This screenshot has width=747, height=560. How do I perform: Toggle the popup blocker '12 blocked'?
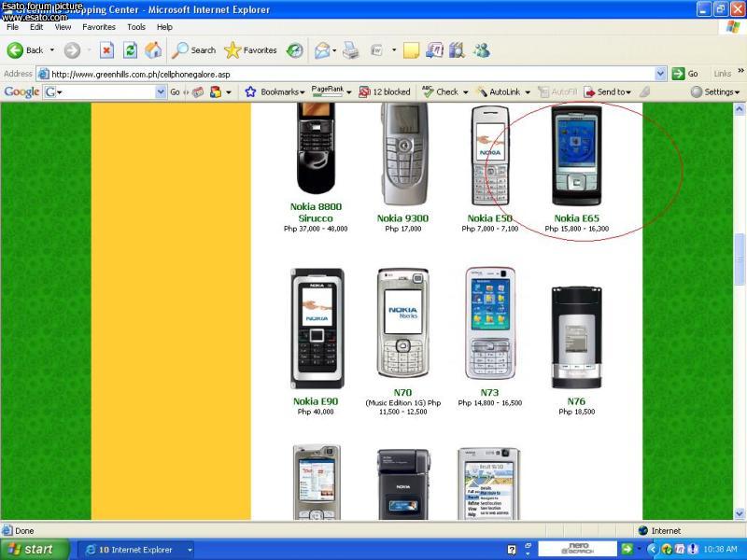coord(384,92)
